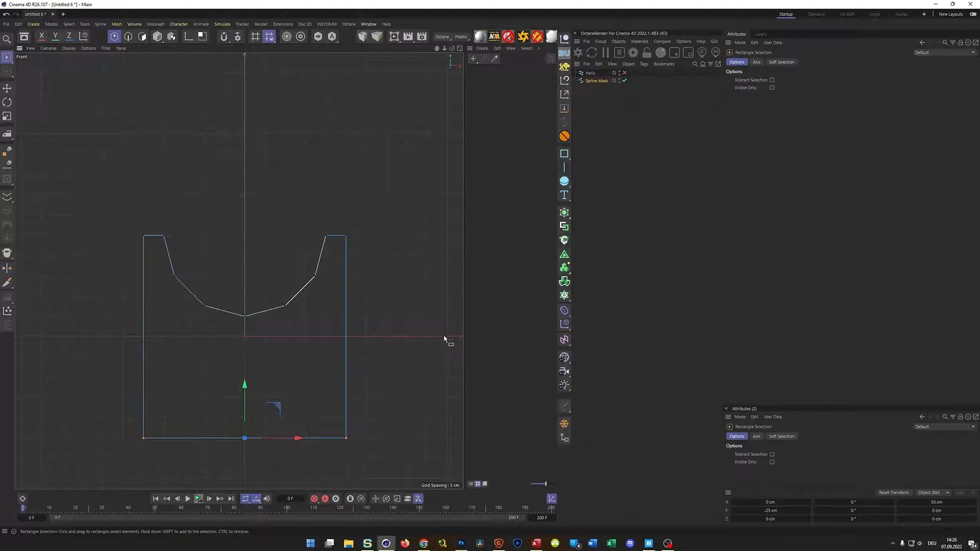The height and width of the screenshot is (551, 980).
Task: Click the Octane pick focus F icon
Action: pyautogui.click(x=702, y=52)
